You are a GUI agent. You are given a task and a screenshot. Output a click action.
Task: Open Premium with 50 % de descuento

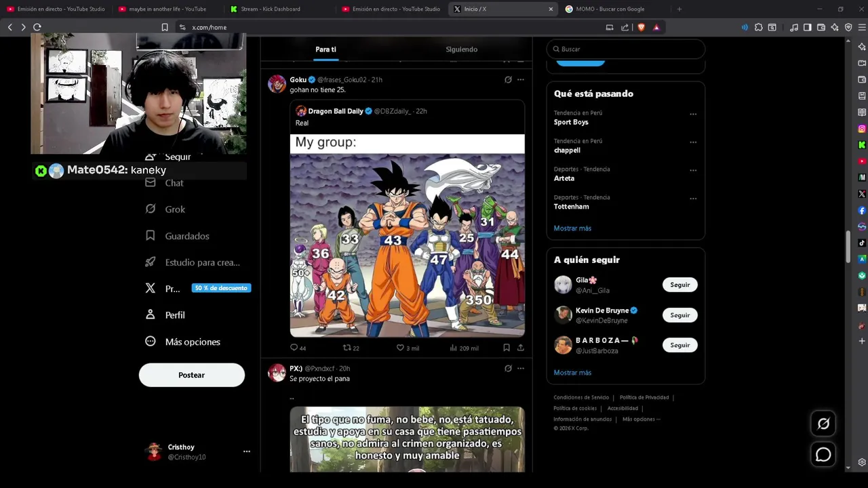197,288
